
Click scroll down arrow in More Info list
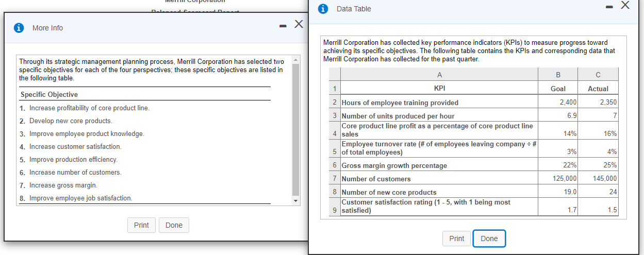[x=296, y=200]
